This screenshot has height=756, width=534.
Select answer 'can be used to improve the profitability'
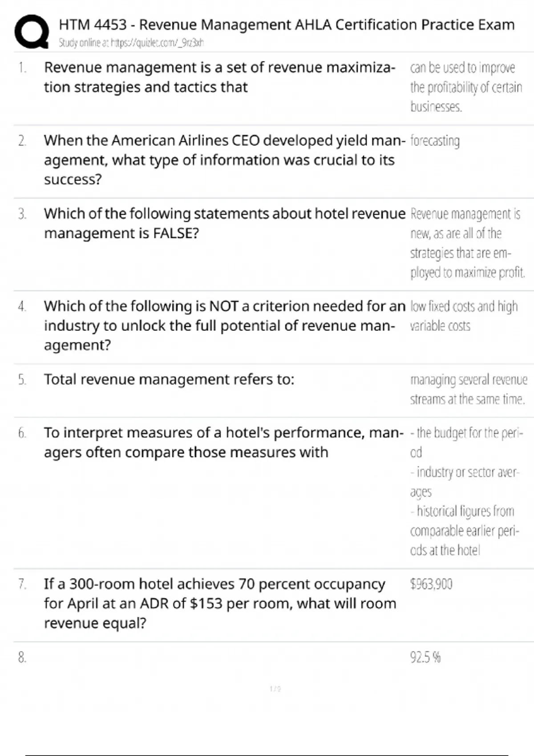[x=465, y=87]
